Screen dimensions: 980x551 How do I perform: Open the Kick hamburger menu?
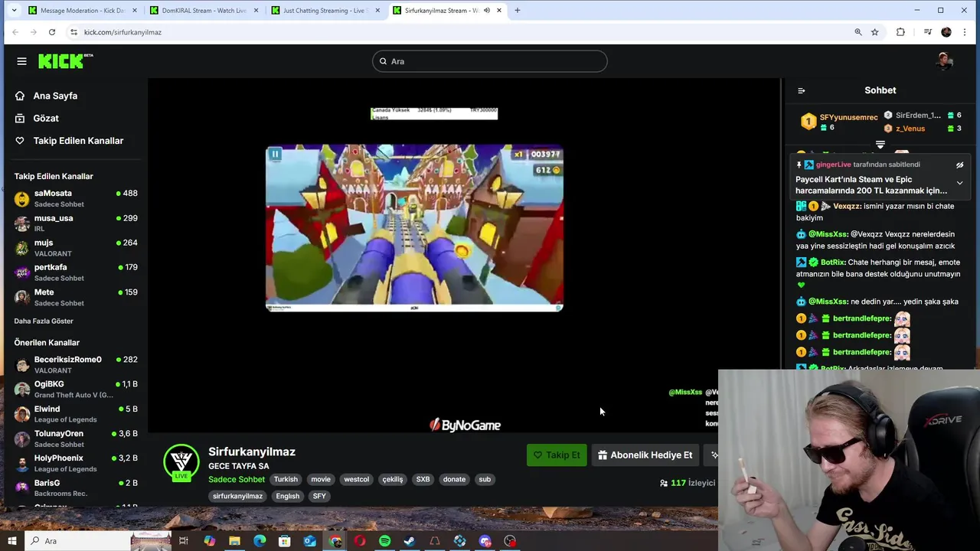(21, 61)
